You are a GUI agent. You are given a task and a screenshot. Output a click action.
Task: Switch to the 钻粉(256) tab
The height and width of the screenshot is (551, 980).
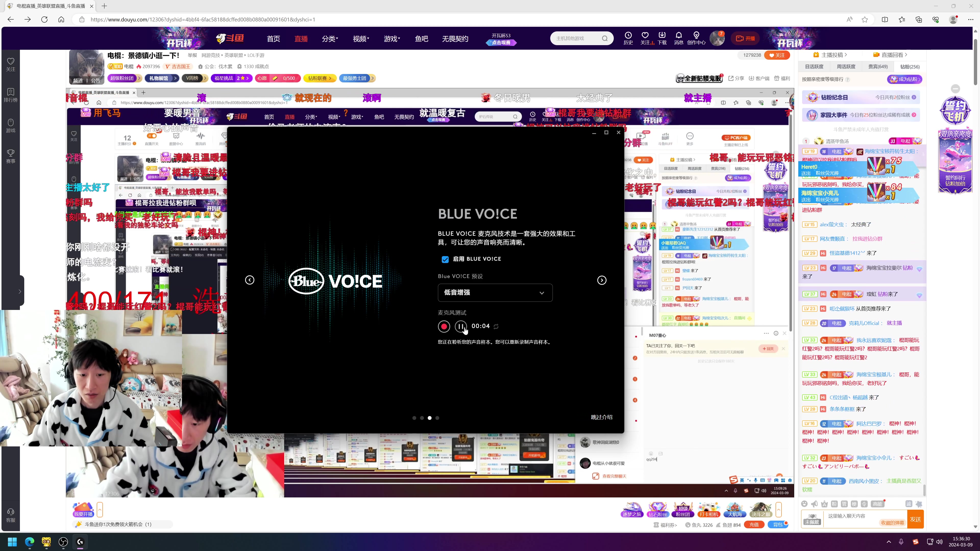pos(910,67)
